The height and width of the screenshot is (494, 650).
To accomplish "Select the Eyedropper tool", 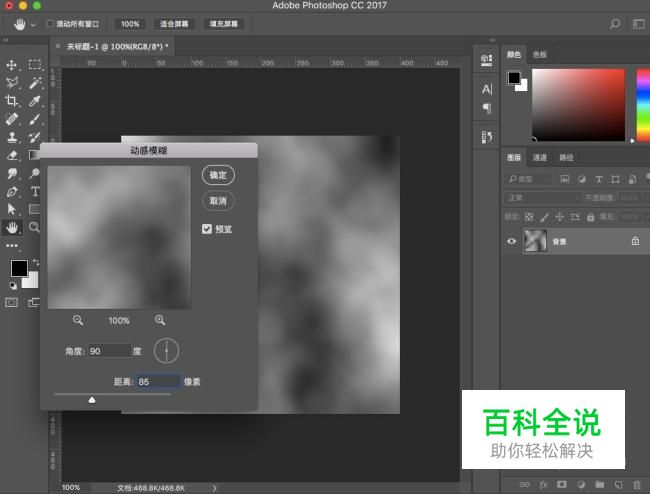I will 35,101.
